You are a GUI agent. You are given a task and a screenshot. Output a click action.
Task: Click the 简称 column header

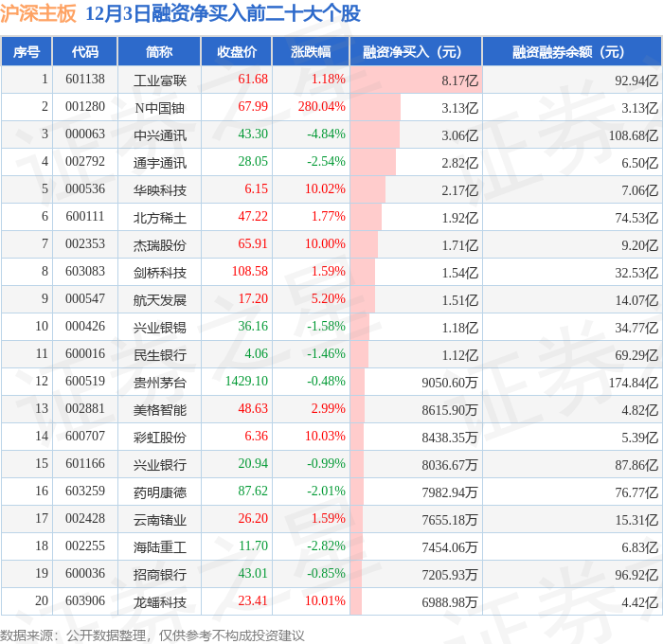[x=159, y=51]
